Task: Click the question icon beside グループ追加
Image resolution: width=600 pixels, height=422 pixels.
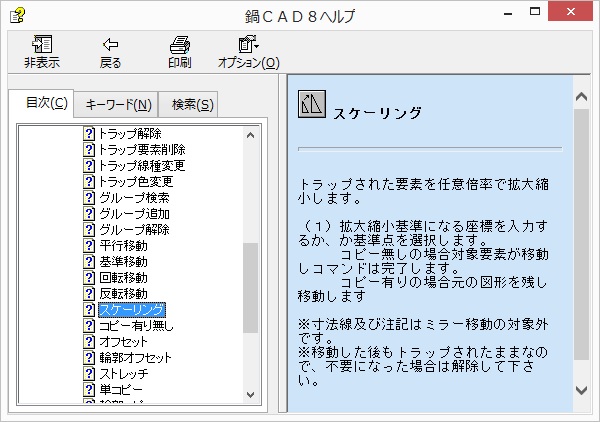Action: [89, 213]
